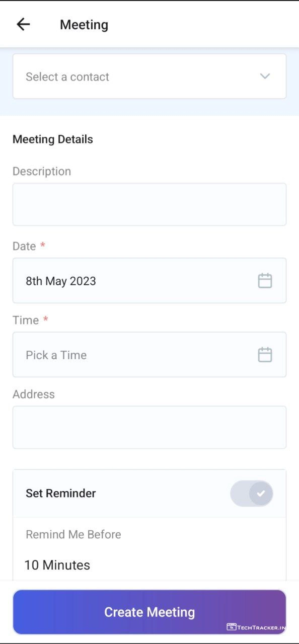The image size is (299, 644).
Task: Click the Date field label
Action: pos(24,246)
